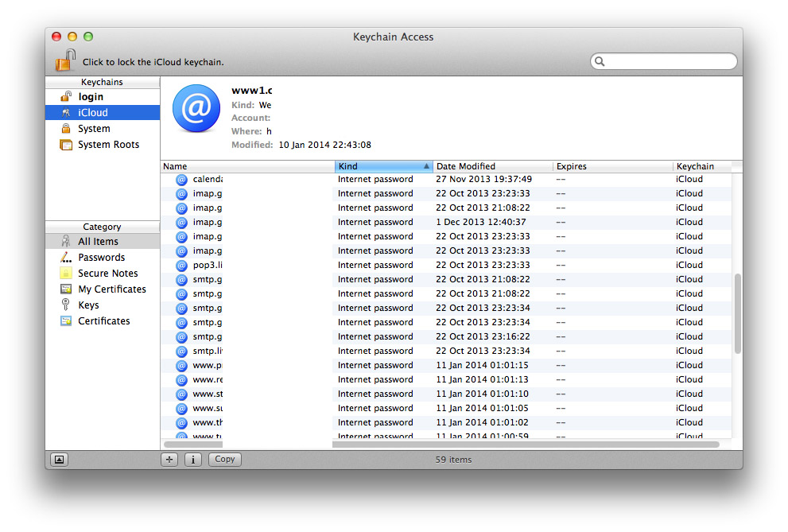The image size is (788, 532).
Task: Click the Passwords category pencil icon
Action: pos(66,257)
